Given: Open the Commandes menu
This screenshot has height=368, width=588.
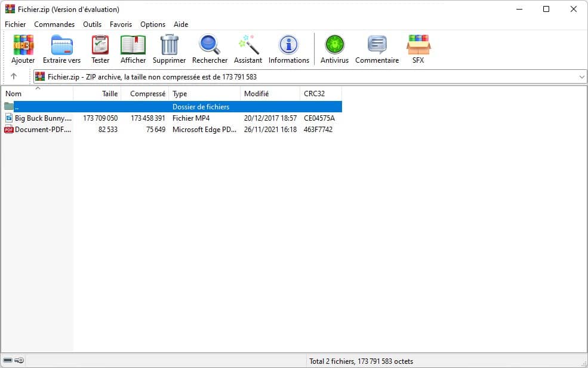Looking at the screenshot, I should coord(54,24).
